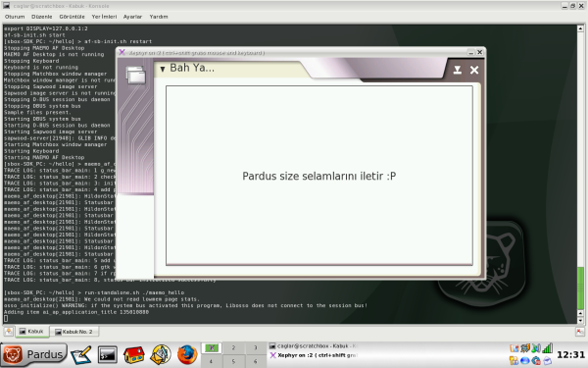
Task: Launch the mail envelope globe icon in panel
Action: 161,355
